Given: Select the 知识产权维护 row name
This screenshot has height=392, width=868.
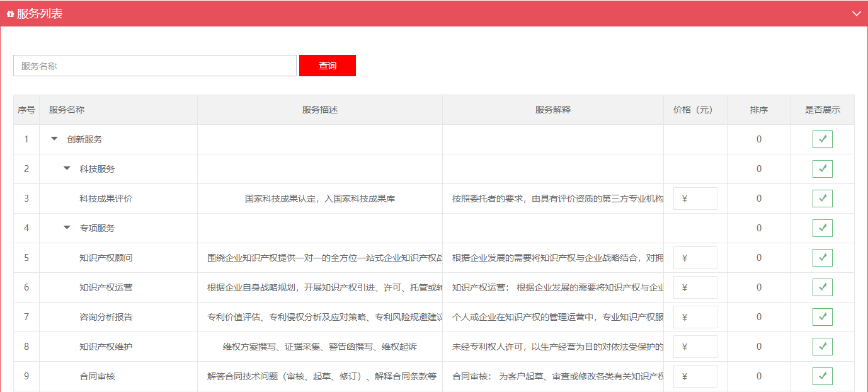Looking at the screenshot, I should click(106, 347).
